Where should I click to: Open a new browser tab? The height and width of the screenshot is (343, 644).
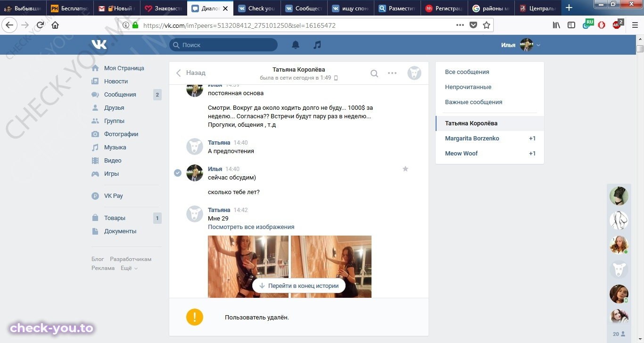click(569, 8)
